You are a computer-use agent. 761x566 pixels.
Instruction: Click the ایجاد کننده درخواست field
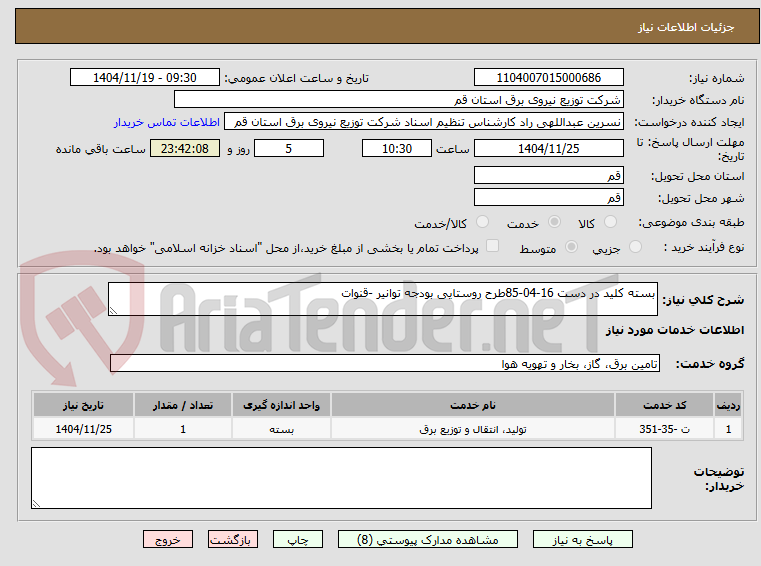423,122
